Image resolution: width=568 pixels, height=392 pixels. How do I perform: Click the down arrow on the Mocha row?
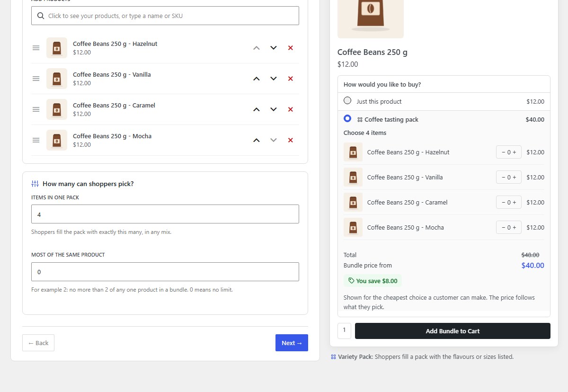274,140
